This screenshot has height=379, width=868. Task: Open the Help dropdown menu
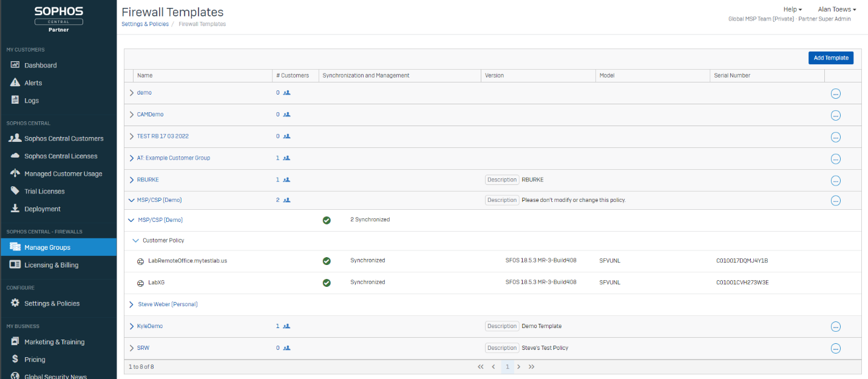coord(793,9)
